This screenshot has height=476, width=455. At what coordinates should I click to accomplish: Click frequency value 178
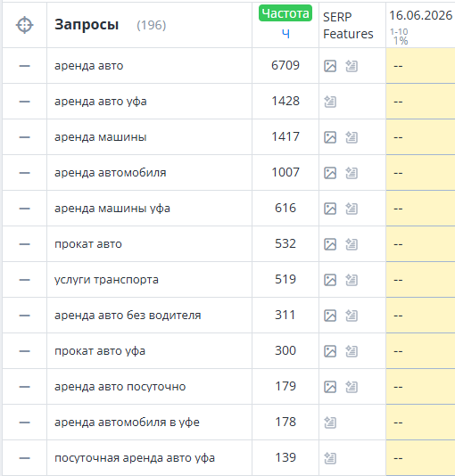285,422
